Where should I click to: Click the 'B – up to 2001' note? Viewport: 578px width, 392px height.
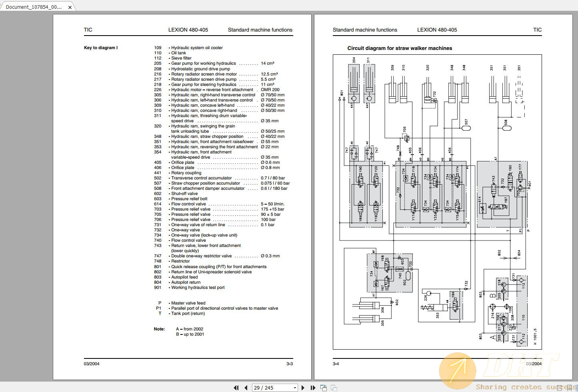(190, 334)
